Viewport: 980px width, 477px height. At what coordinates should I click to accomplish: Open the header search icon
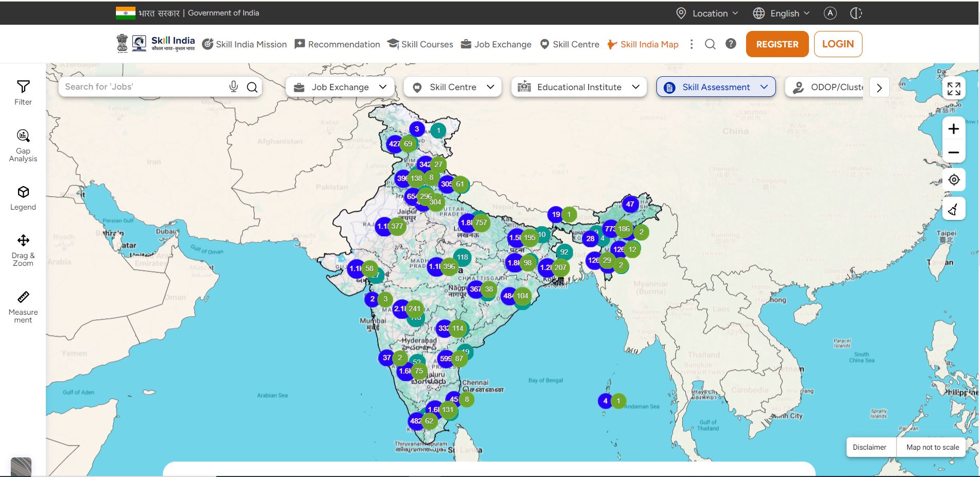pos(710,44)
